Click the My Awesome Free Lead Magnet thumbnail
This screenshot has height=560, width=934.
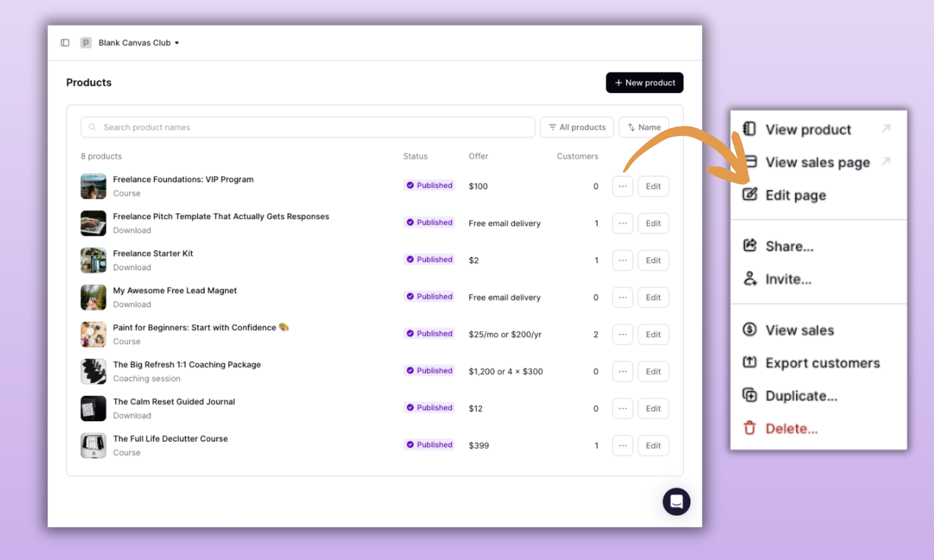pos(93,297)
